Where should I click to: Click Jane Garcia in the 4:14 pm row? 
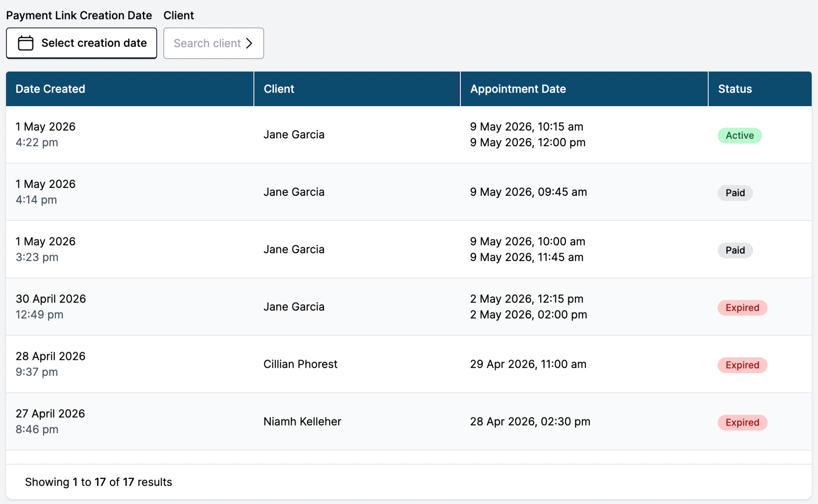(294, 192)
